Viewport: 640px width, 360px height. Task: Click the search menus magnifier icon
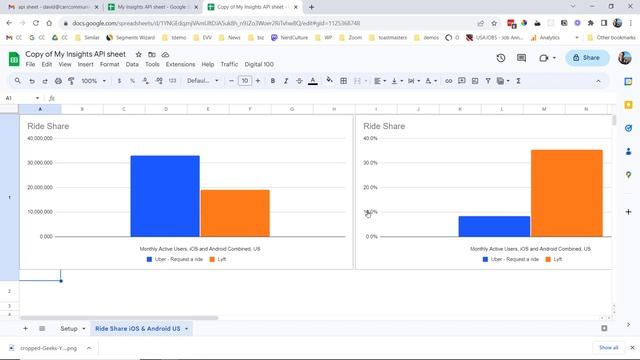[x=18, y=81]
